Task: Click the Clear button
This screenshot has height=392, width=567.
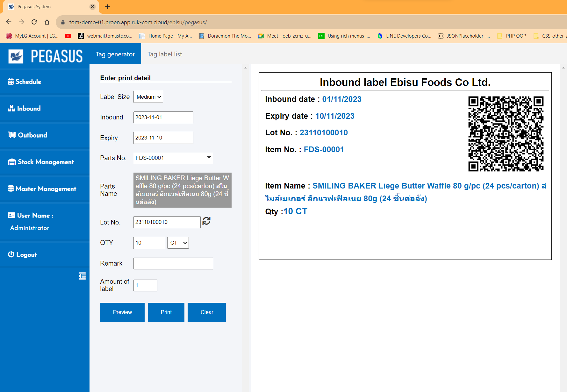Action: pyautogui.click(x=206, y=312)
